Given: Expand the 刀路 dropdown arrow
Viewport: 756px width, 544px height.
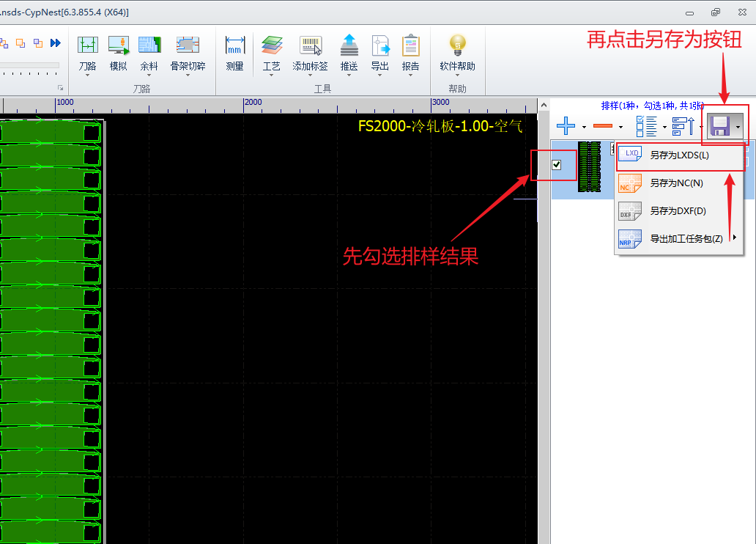Looking at the screenshot, I should (x=87, y=76).
